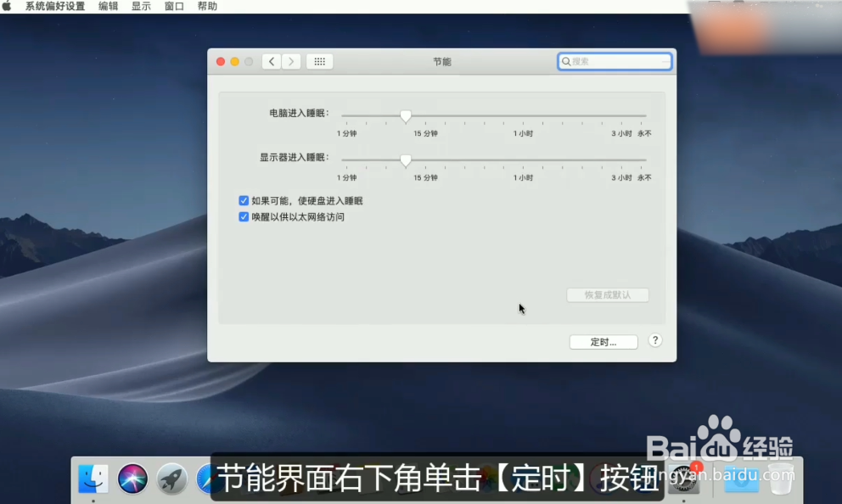The height and width of the screenshot is (504, 842).
Task: Open the Apple menu
Action: tap(8, 5)
